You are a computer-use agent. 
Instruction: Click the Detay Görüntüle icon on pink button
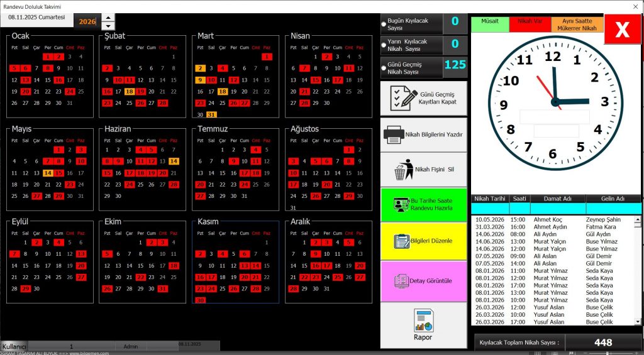400,280
